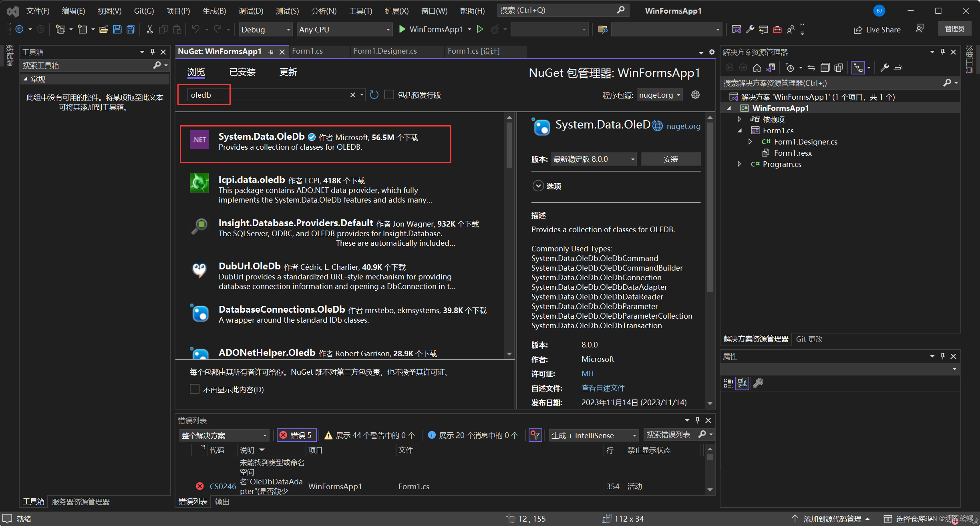Pin the Error List panel

pos(698,420)
